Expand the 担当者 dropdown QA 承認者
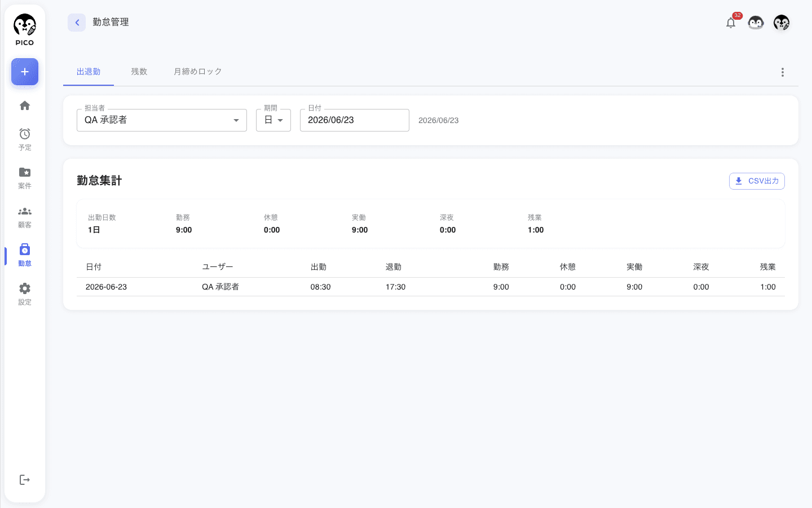The image size is (812, 508). [162, 120]
